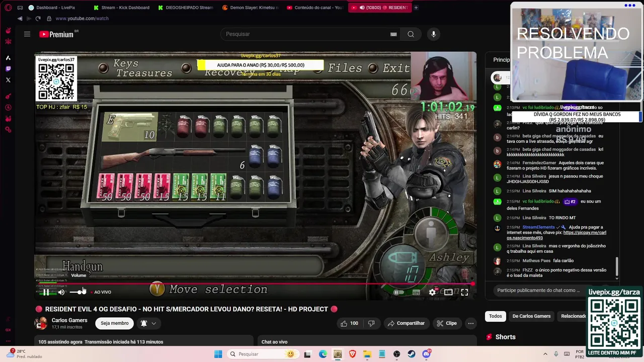
Task: Start voice search with microphone
Action: point(434,34)
